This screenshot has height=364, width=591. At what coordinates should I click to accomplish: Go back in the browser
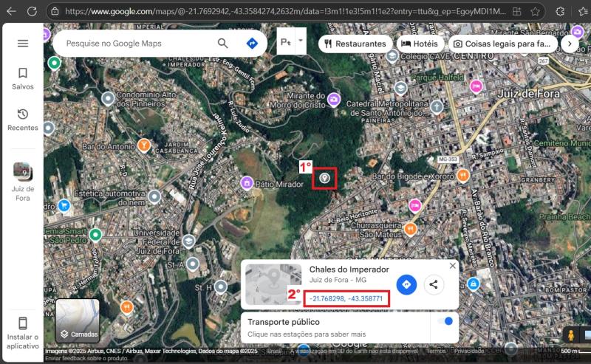11,11
